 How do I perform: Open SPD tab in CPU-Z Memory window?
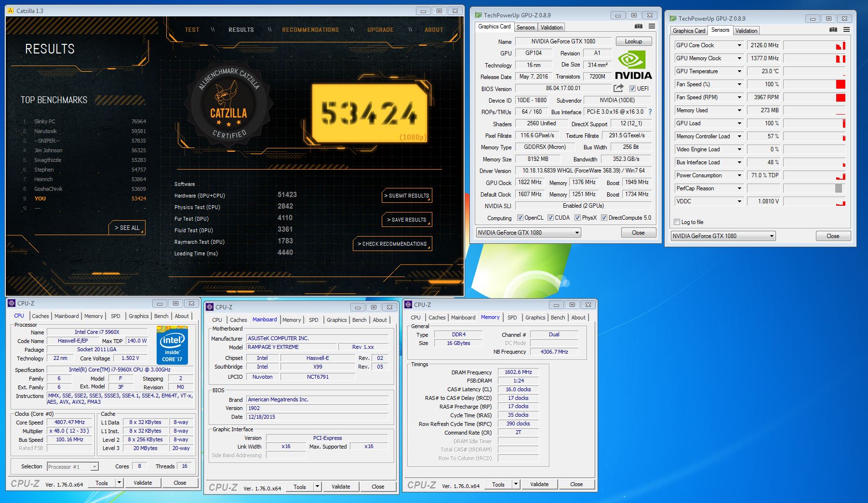512,318
